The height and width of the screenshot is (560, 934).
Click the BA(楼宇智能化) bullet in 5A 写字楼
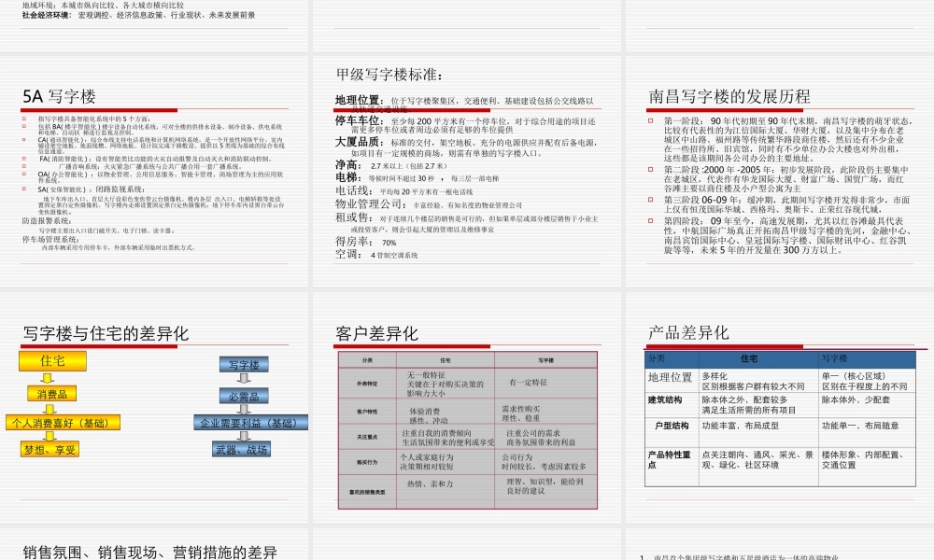[161, 129]
